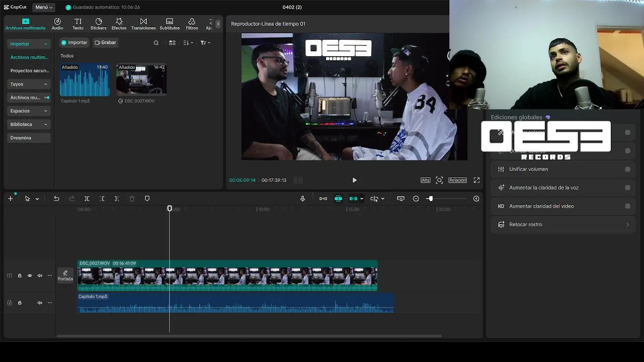The height and width of the screenshot is (362, 644).
Task: Open the preview axis dropdown in timeline
Action: 382,199
